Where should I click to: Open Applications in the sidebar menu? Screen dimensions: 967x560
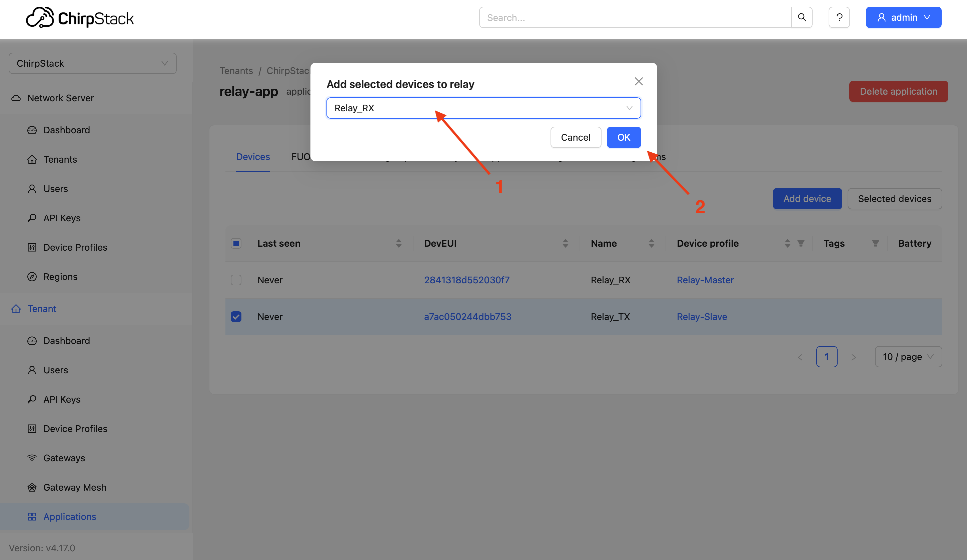(x=69, y=517)
